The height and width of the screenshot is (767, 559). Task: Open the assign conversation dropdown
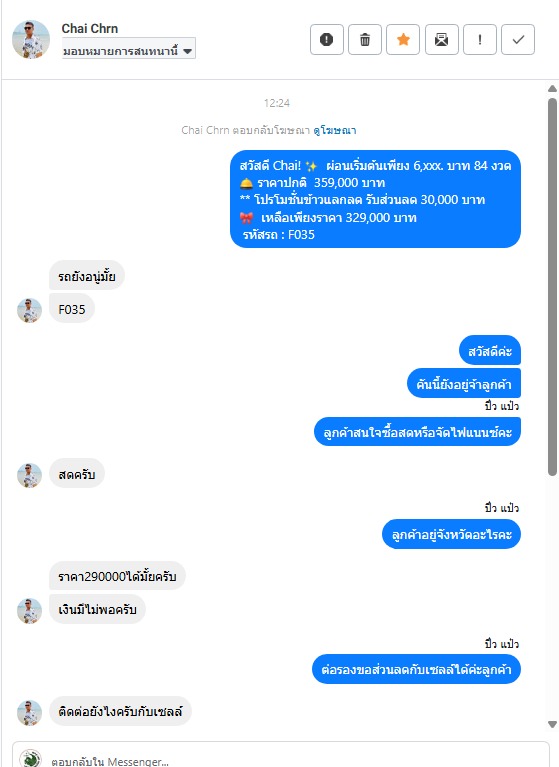[129, 50]
